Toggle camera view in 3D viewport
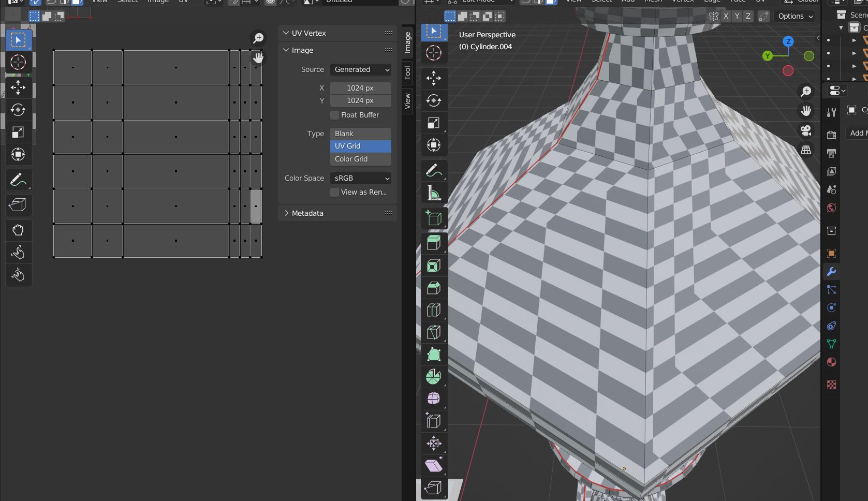Screen dimensions: 868x501 806,130
